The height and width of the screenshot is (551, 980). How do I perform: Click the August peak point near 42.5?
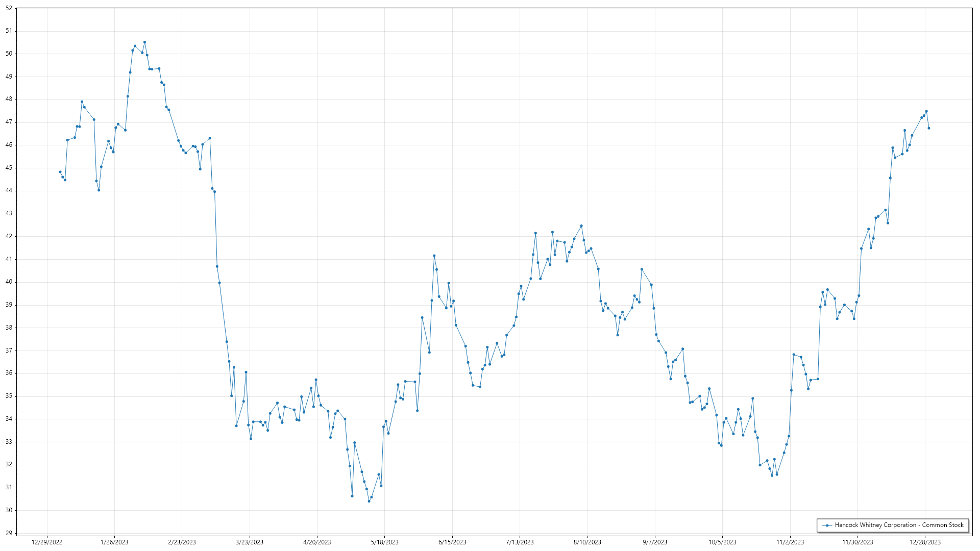point(581,226)
